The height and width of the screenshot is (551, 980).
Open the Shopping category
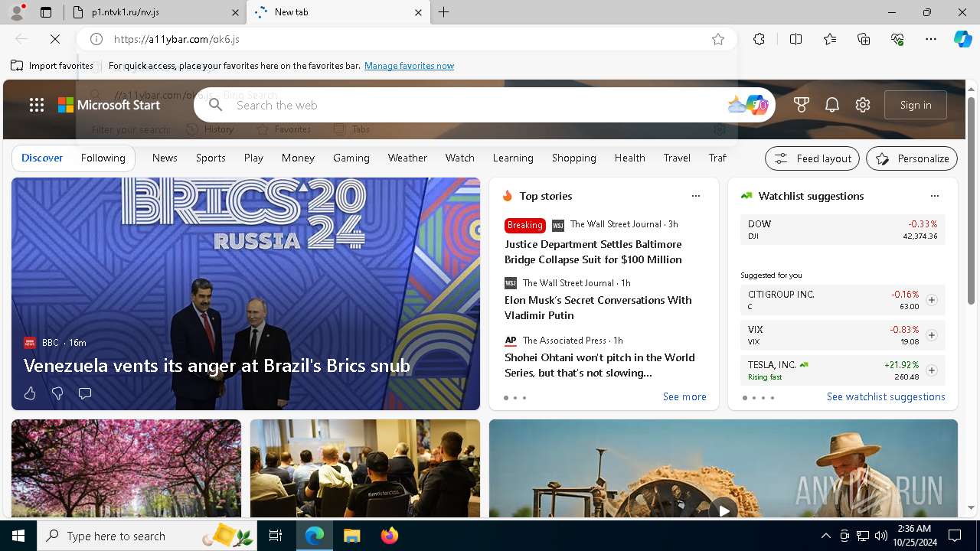click(x=574, y=158)
